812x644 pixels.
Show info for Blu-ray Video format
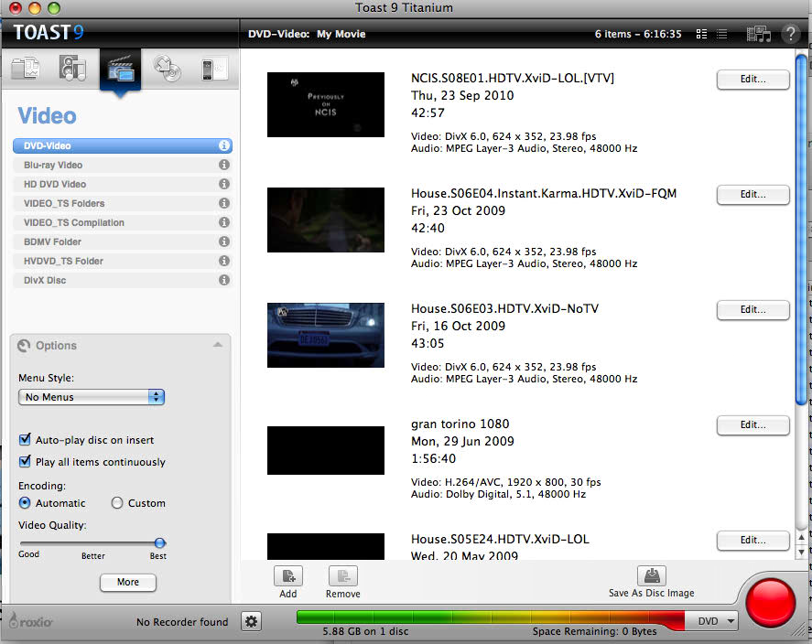pyautogui.click(x=223, y=165)
